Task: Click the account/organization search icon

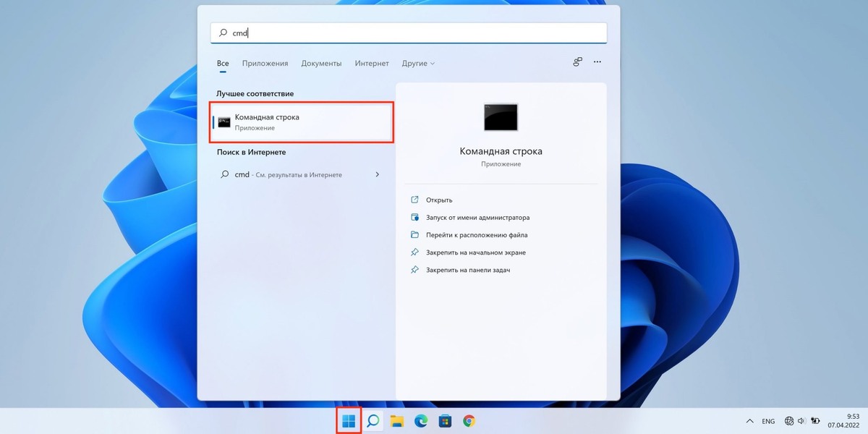Action: click(577, 62)
